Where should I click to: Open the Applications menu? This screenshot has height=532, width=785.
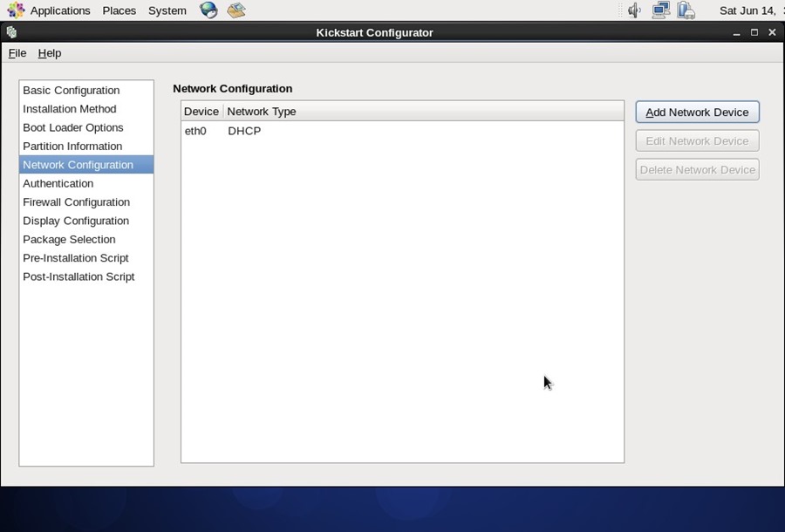tap(59, 10)
